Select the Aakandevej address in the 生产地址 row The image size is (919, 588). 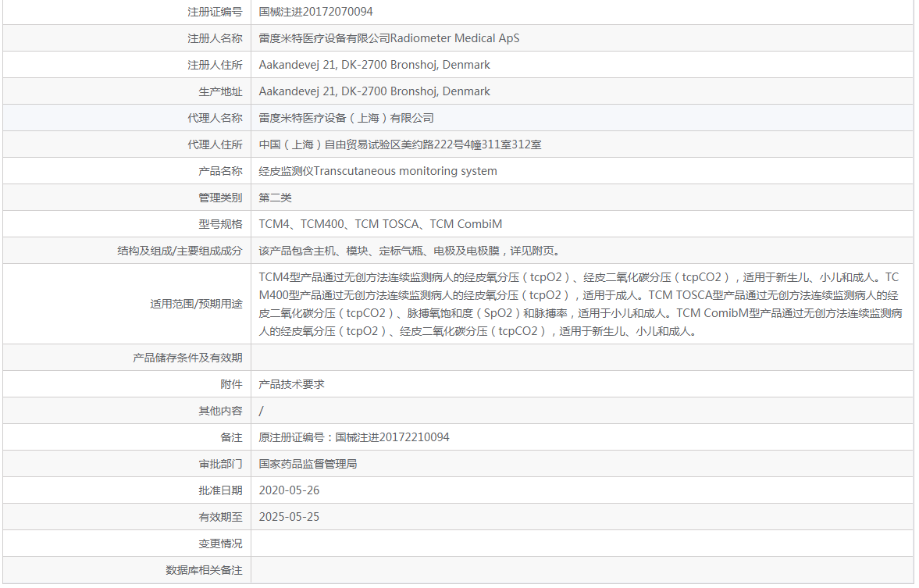tap(375, 91)
